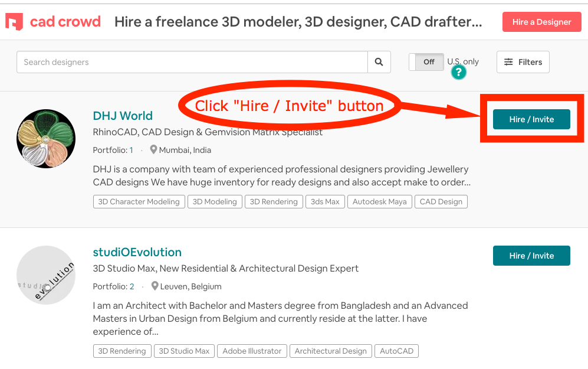The height and width of the screenshot is (369, 588).
Task: Enable the 3D Rendering skill tag filter
Action: 274,201
